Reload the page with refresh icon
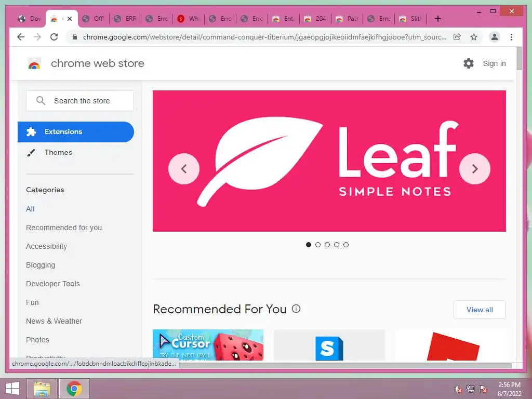Image resolution: width=532 pixels, height=399 pixels. point(54,37)
